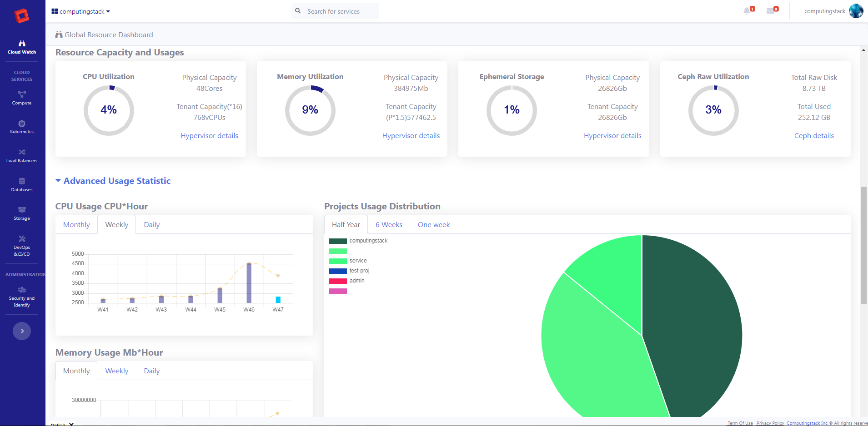
Task: Open computingstack username menu at top right
Action: point(824,11)
